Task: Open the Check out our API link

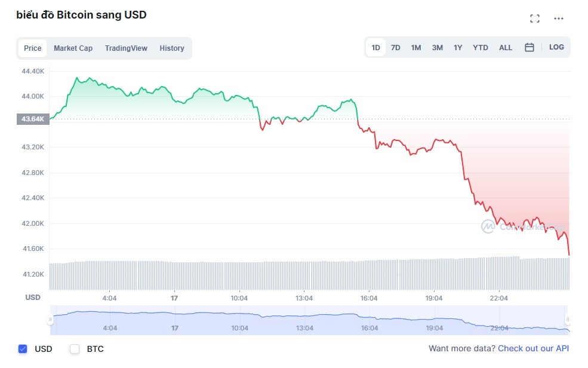Action: pos(532,348)
